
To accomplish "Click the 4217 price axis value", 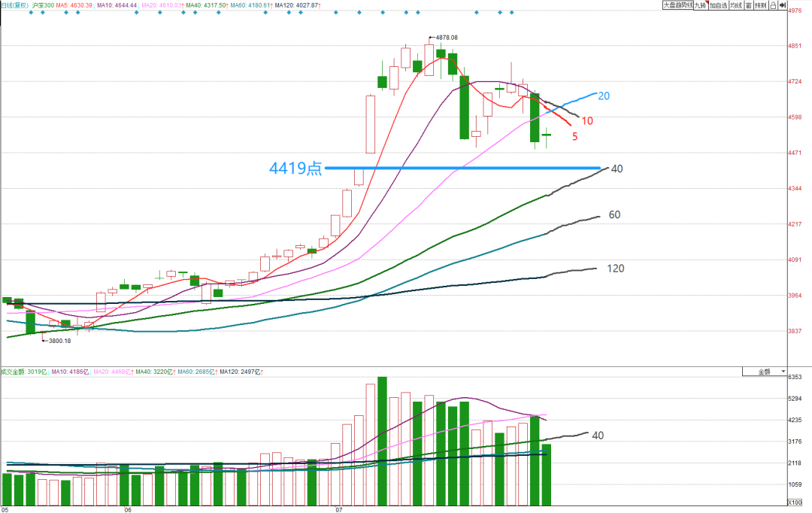I will 795,224.
